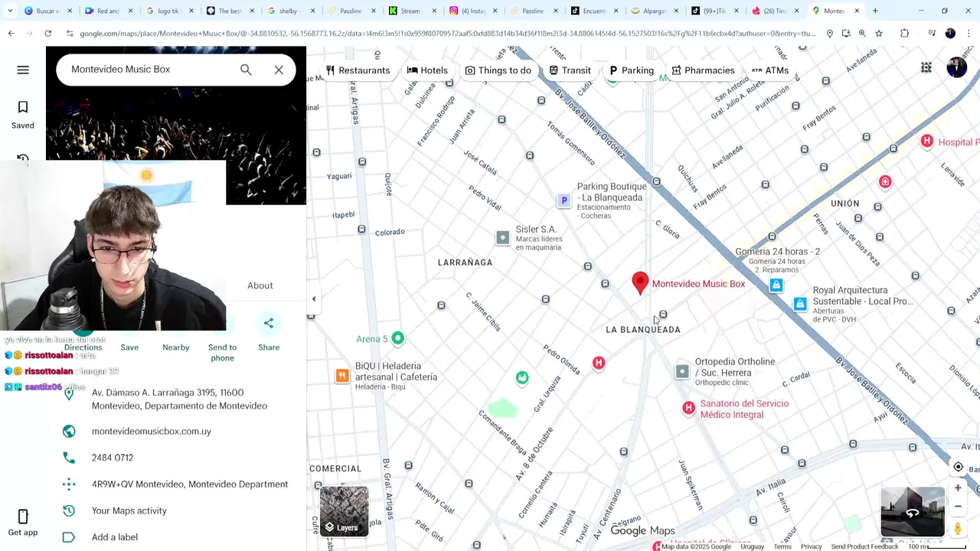Filter map by Restaurants
980x551 pixels.
click(x=358, y=70)
